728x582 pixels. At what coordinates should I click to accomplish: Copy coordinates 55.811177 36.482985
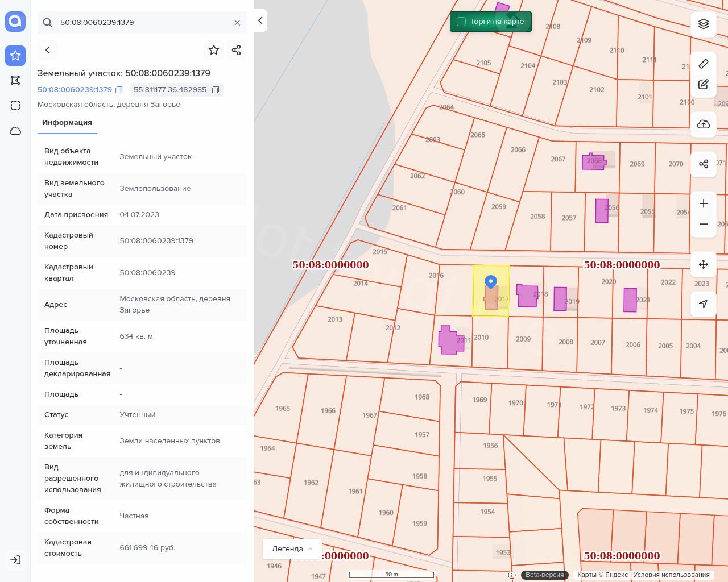(216, 90)
